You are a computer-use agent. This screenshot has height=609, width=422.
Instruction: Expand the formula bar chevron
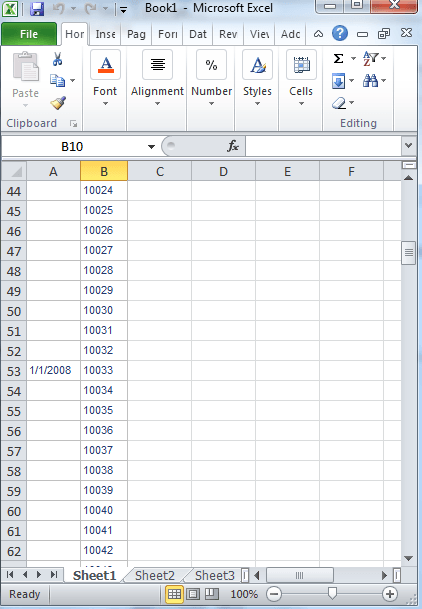coord(408,145)
